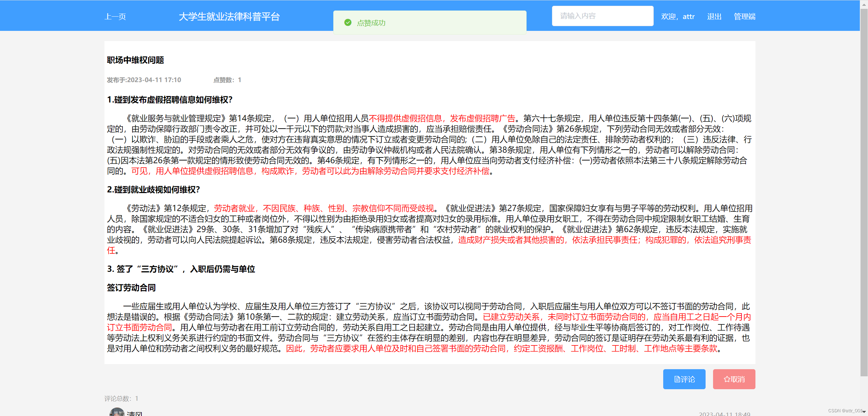Click the 欢迎, attr username text
Viewport: 868px width, 416px height.
[677, 17]
